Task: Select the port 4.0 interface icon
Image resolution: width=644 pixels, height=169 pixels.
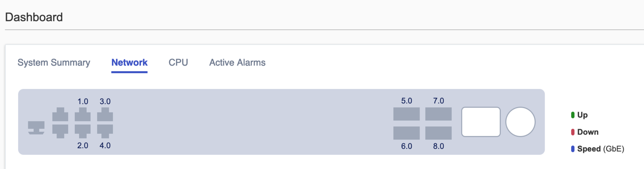Action: tap(105, 131)
